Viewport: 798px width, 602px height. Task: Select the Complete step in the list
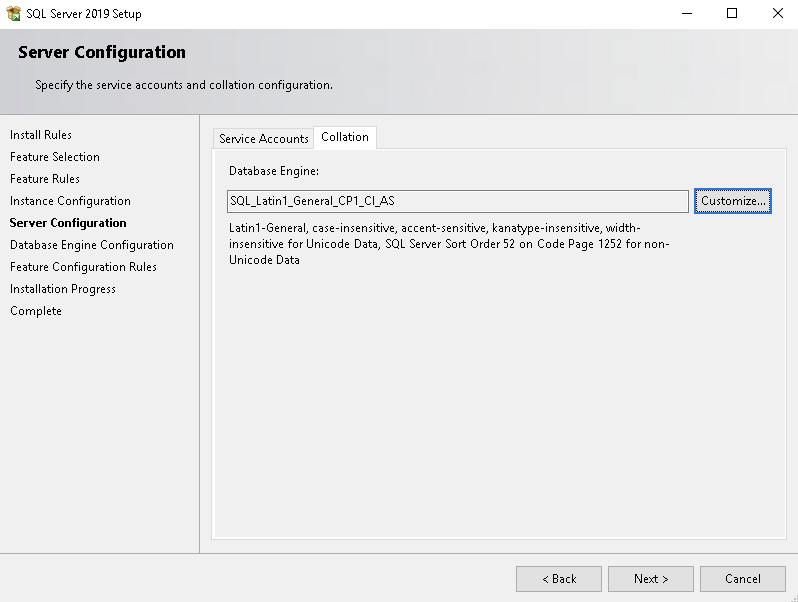(x=36, y=311)
